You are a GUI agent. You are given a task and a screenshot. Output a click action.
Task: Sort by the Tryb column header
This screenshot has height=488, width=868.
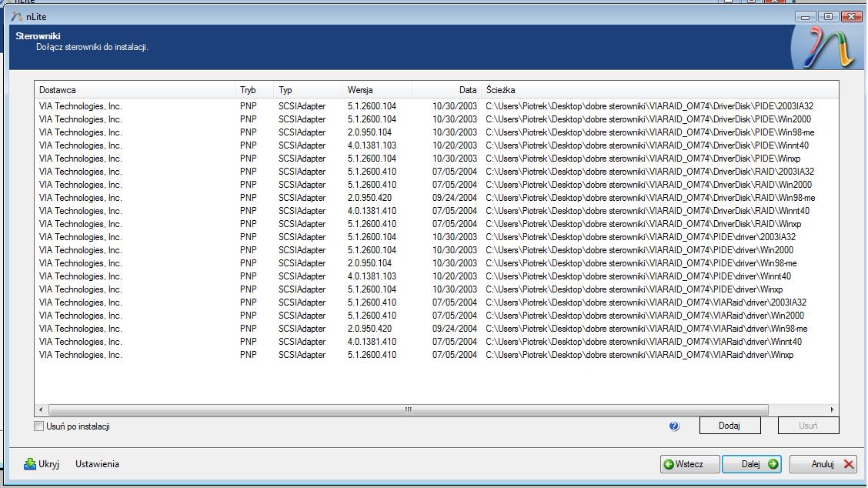pyautogui.click(x=254, y=90)
